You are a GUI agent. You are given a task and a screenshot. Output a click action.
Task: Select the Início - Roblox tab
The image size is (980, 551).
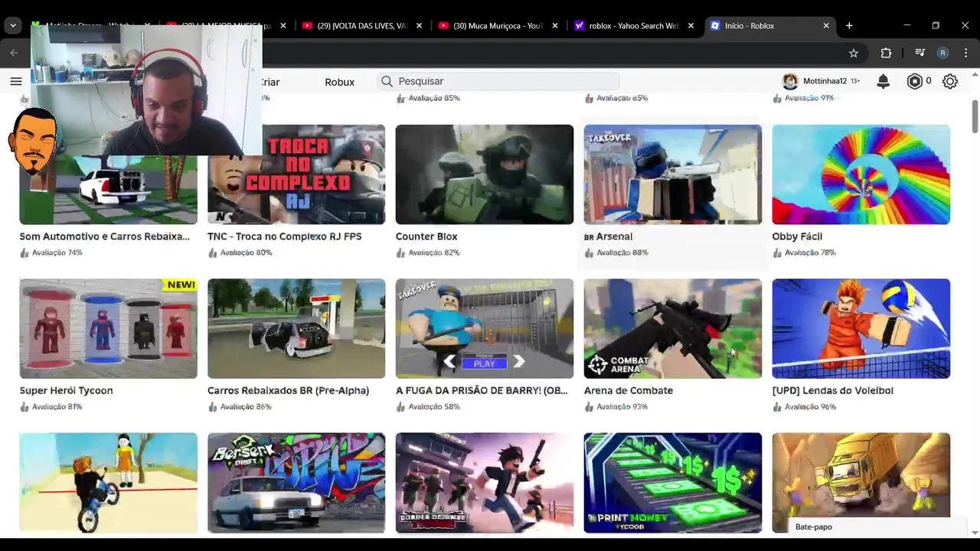click(x=769, y=25)
